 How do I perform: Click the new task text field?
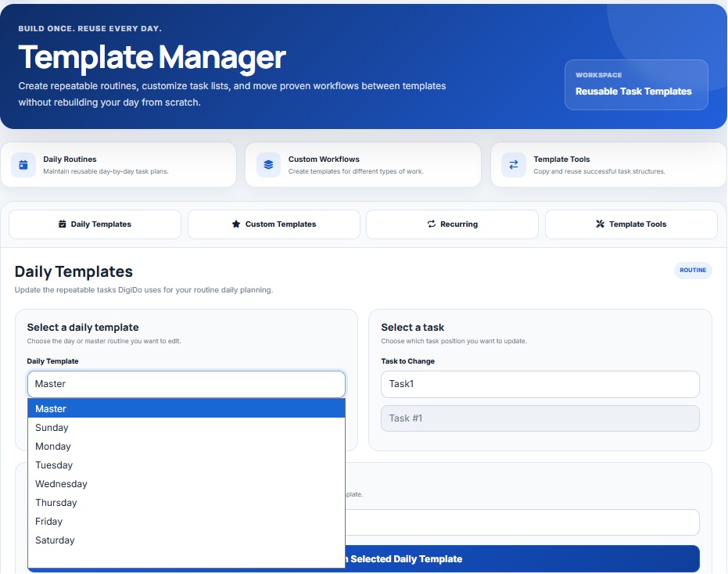[522, 522]
